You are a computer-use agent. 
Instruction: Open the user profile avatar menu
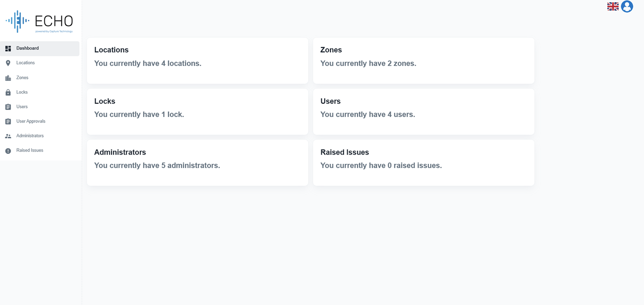[627, 6]
